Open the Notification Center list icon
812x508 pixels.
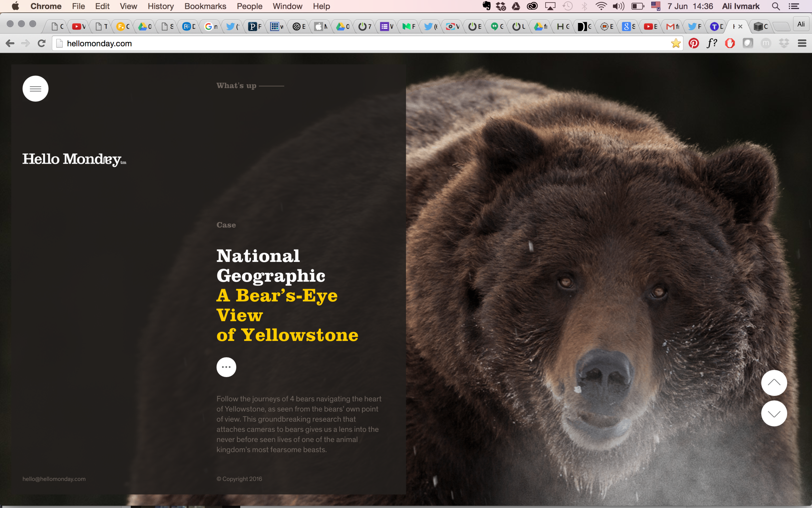[794, 6]
